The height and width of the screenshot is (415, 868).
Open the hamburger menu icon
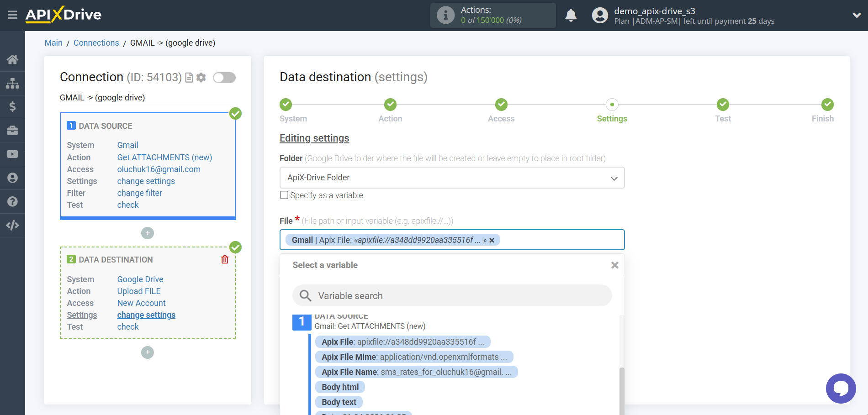[12, 15]
